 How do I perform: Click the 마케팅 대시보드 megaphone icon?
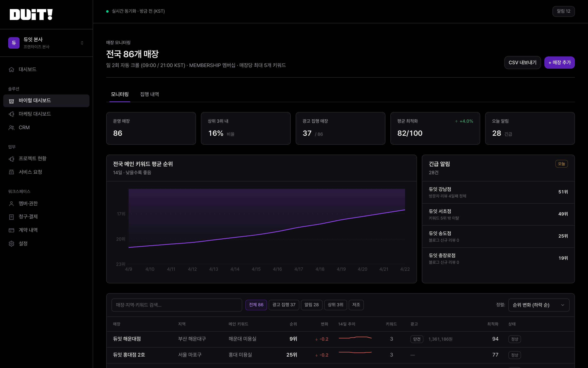[11, 114]
